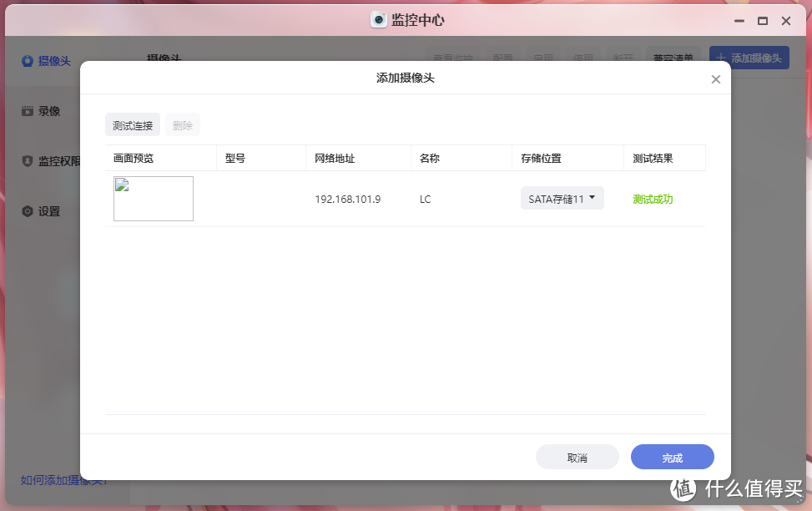Click the 监控中心 camera app icon in title bar
This screenshot has height=511, width=812.
[x=379, y=20]
